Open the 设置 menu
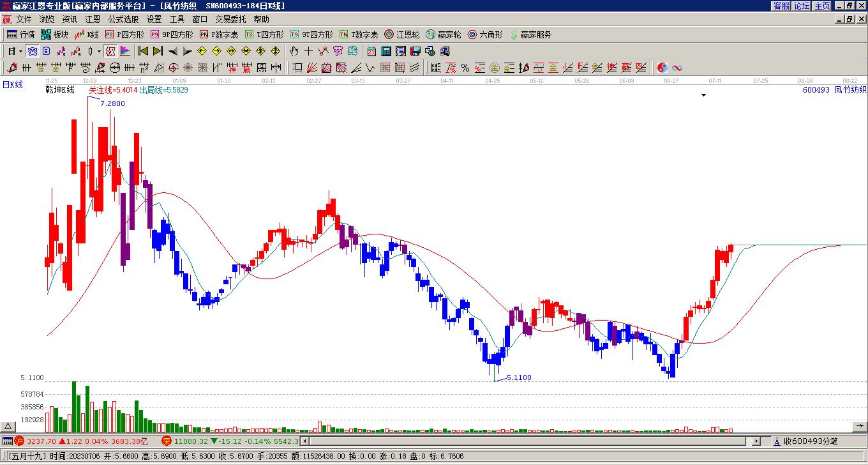 pos(154,19)
